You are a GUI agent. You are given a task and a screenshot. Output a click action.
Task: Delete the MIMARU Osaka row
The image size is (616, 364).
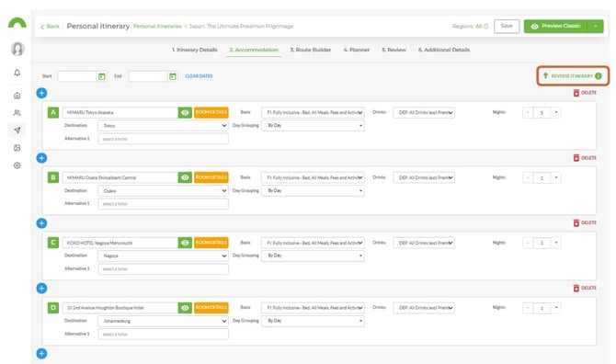tap(585, 158)
